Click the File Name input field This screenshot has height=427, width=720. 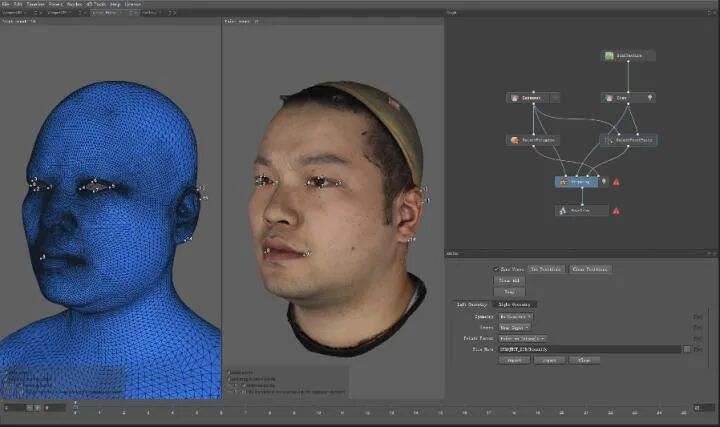coord(590,349)
